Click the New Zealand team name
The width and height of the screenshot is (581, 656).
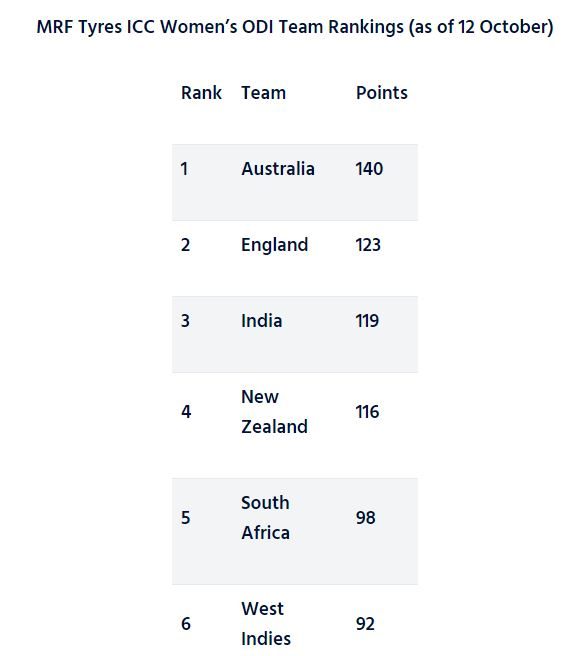(274, 412)
